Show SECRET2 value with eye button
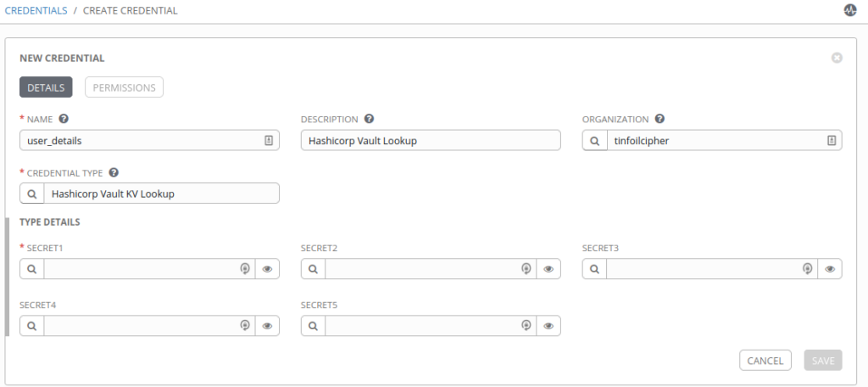Viewport: 868px width, 387px height. [548, 269]
